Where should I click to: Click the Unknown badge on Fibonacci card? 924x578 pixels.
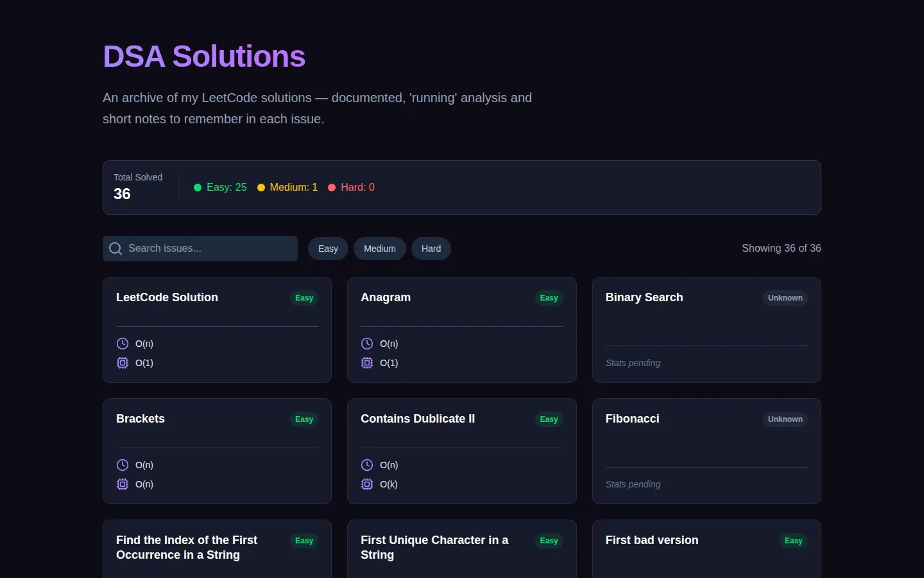pyautogui.click(x=785, y=419)
